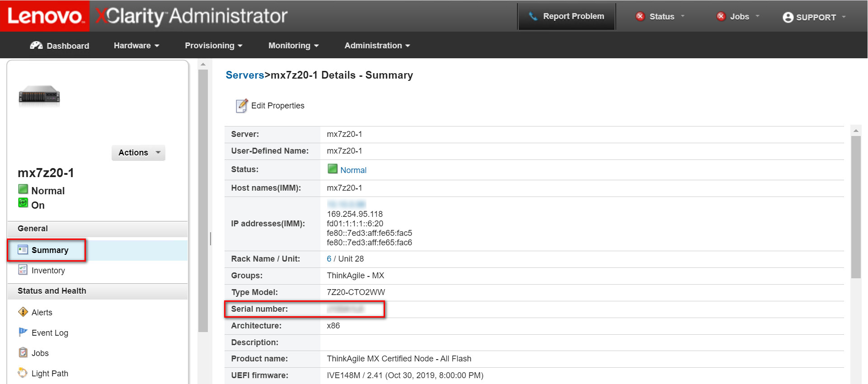Screen dimensions: 868x384
Task: Open the Monitoring menu
Action: (x=294, y=46)
